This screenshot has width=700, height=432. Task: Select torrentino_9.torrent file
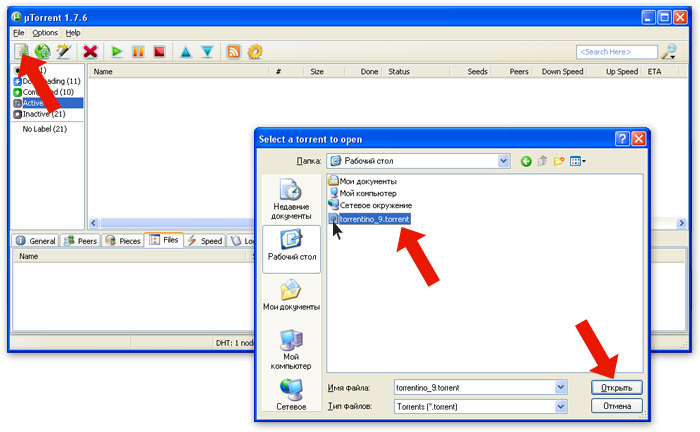click(370, 219)
